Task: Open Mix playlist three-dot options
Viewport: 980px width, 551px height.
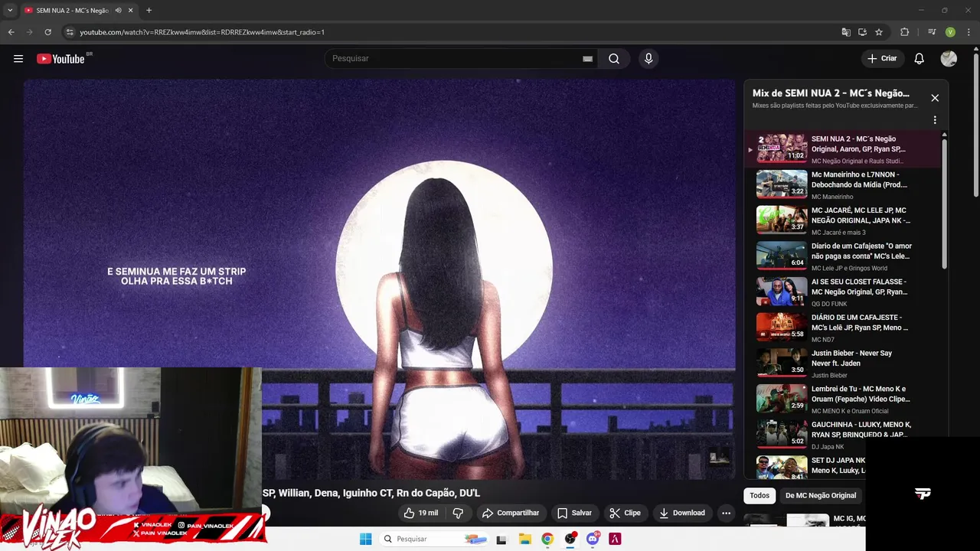Action: (x=935, y=120)
